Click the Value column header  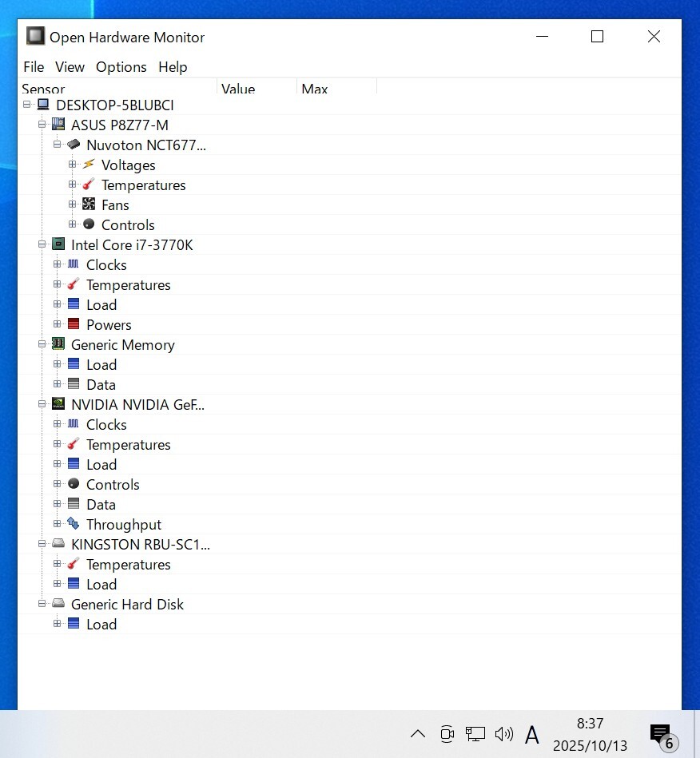pos(256,89)
